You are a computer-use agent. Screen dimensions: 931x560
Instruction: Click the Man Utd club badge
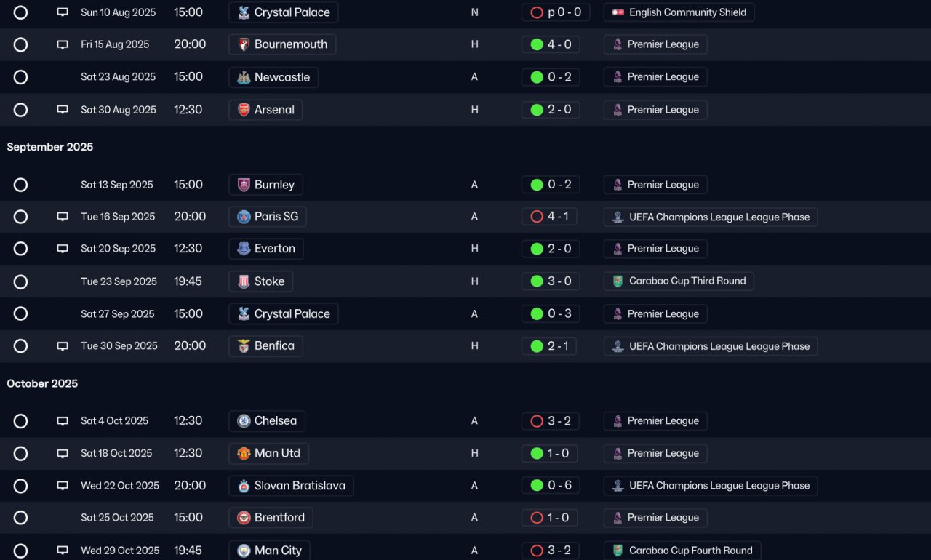click(244, 453)
